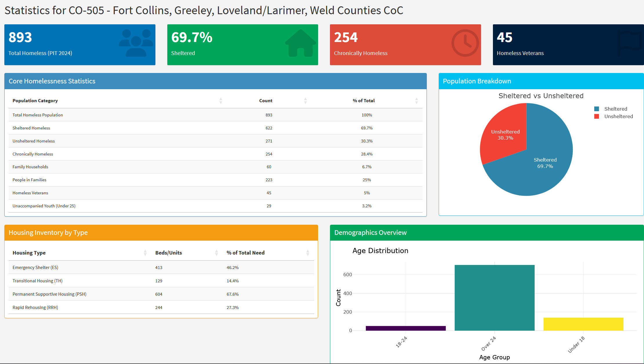Image resolution: width=644 pixels, height=364 pixels.
Task: Click the 69.7% Sheltered value box
Action: point(242,45)
